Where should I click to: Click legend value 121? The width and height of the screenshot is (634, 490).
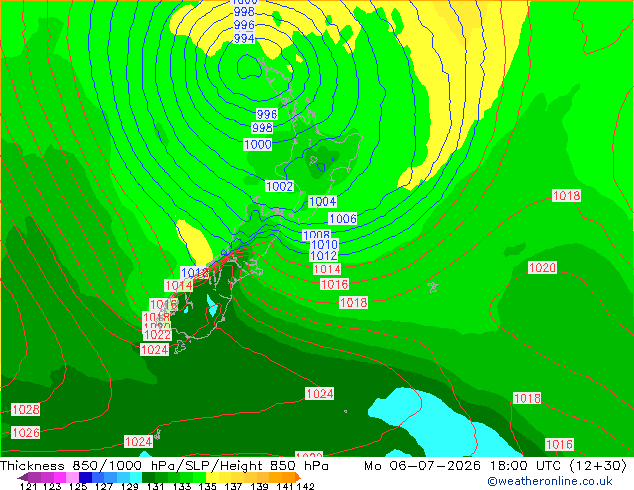(28, 486)
